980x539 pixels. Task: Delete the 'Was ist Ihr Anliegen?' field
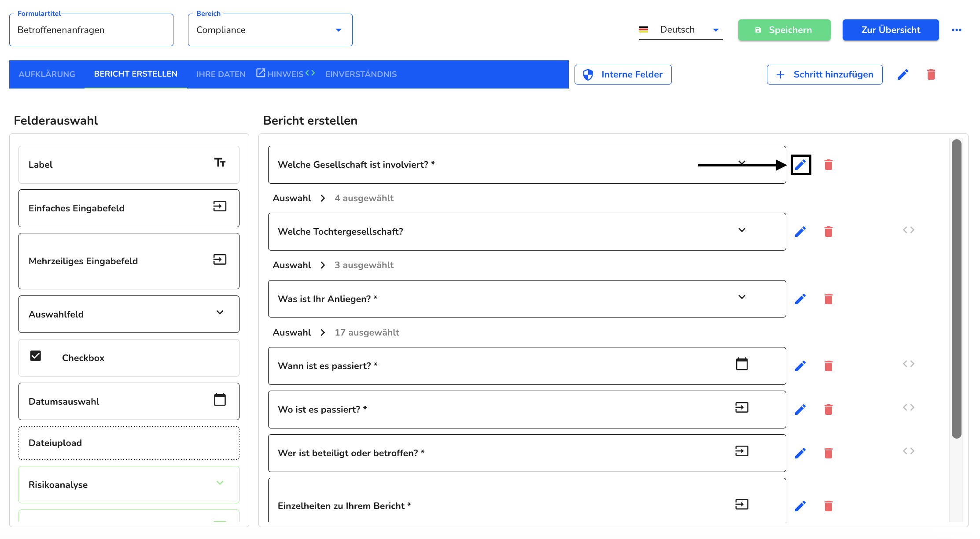[828, 299]
